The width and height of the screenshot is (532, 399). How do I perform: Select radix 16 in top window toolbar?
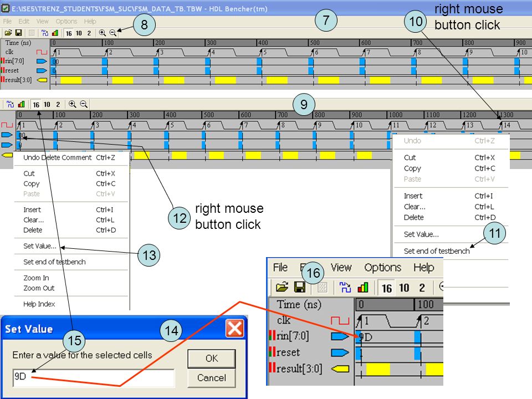[69, 33]
